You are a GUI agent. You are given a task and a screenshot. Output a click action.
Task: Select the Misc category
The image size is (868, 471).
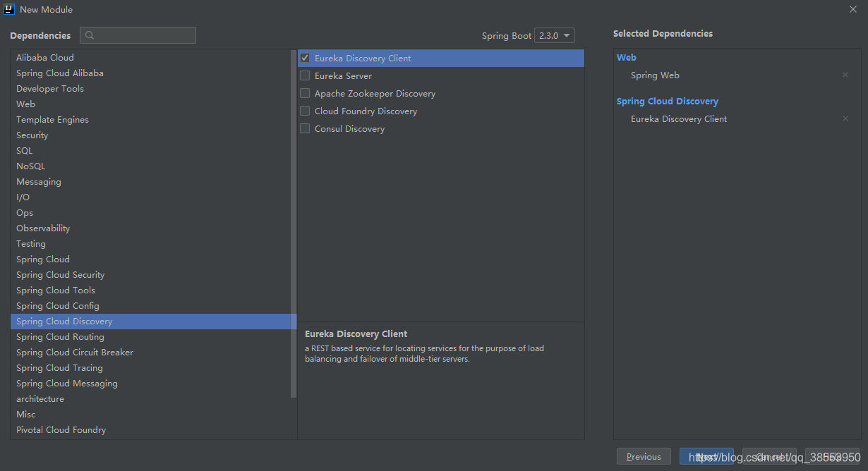click(151, 415)
